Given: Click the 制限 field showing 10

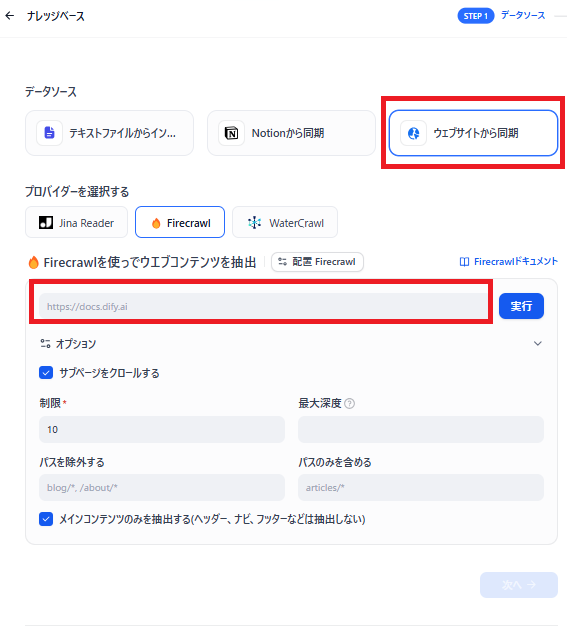Looking at the screenshot, I should click(x=162, y=429).
